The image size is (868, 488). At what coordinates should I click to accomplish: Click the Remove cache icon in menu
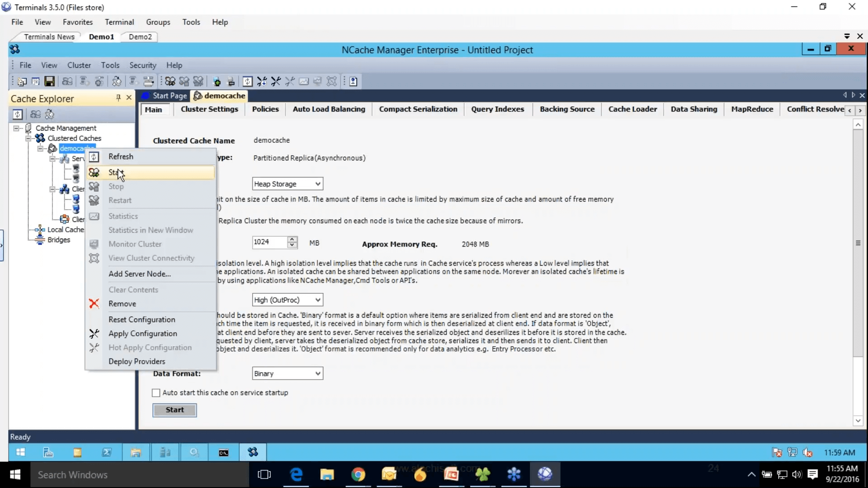point(94,303)
